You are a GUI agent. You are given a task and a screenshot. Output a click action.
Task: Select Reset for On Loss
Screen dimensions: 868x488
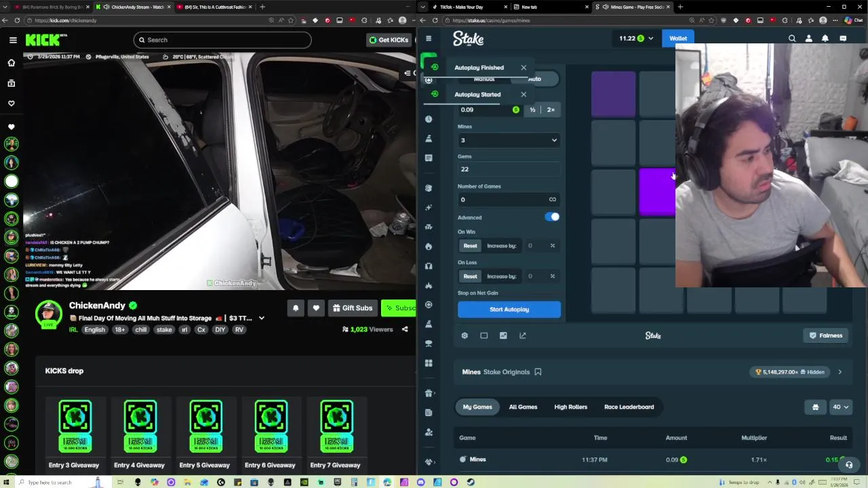(x=470, y=277)
